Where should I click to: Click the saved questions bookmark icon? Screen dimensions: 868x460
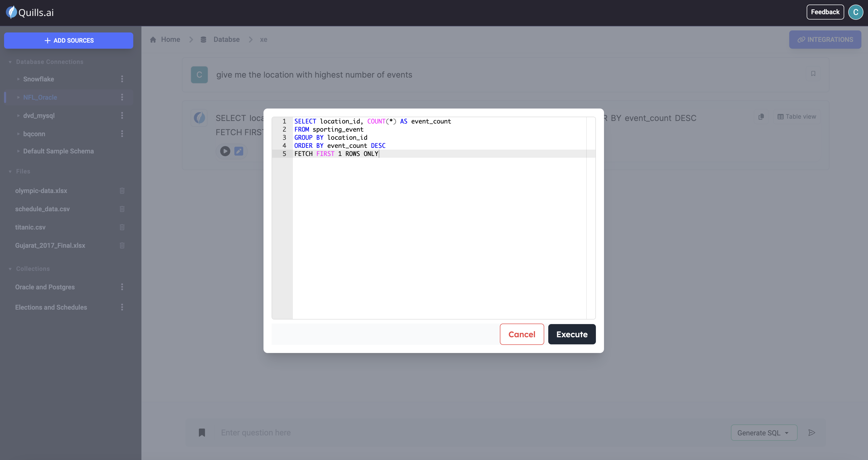coord(202,433)
